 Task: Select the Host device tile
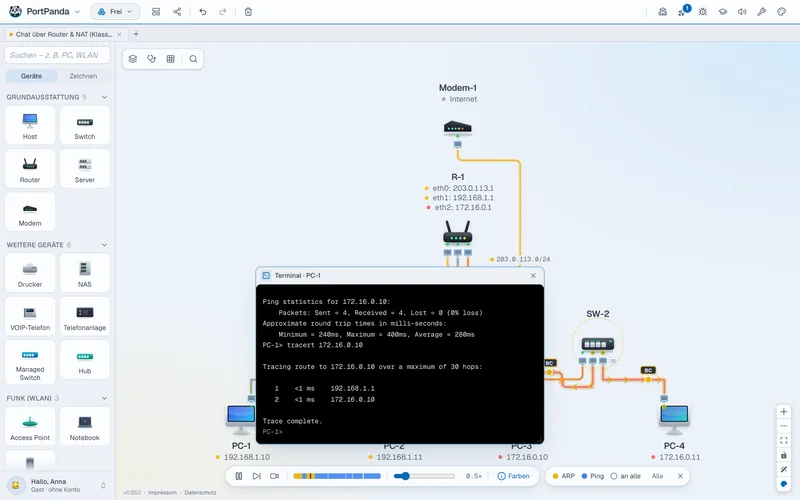30,126
